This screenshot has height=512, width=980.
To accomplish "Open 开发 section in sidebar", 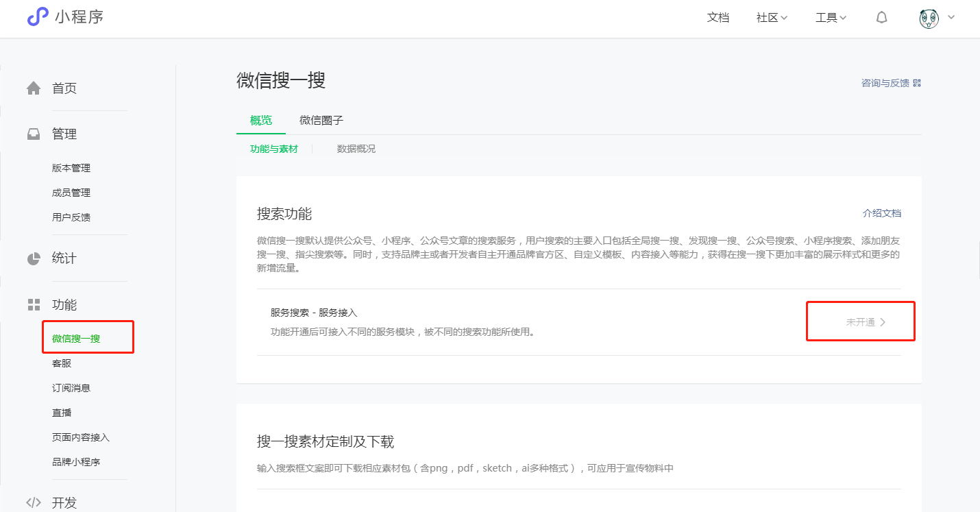I will pos(64,502).
